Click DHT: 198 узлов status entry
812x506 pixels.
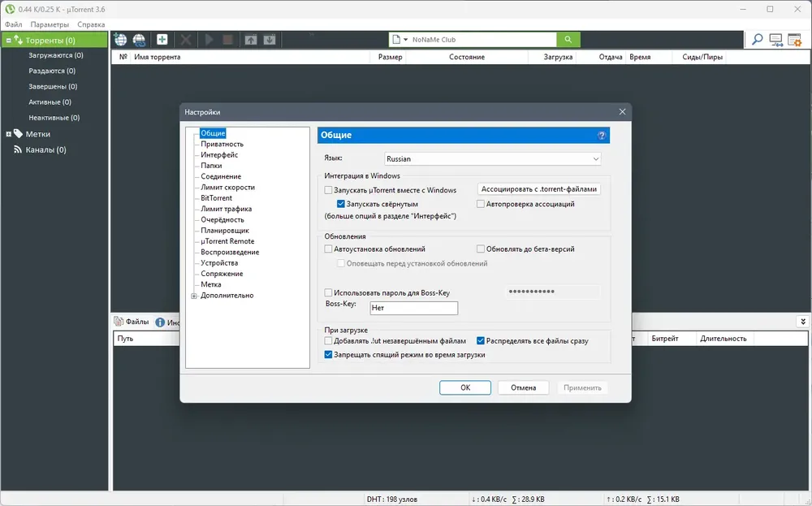[x=392, y=500]
